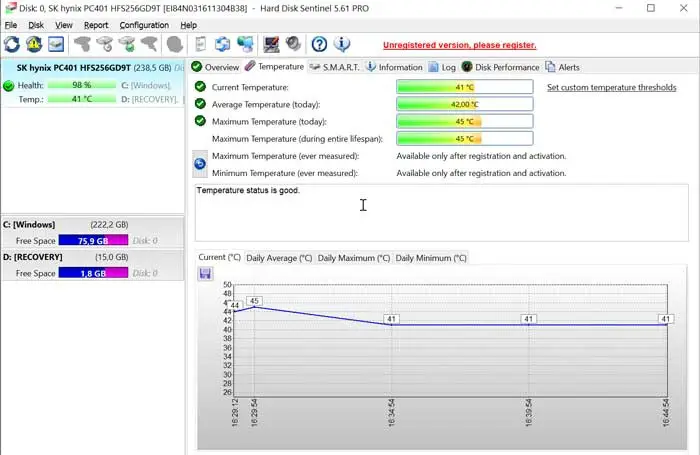Click the Refresh disk status toolbar icon
Image resolution: width=700 pixels, height=455 pixels.
pyautogui.click(x=12, y=44)
